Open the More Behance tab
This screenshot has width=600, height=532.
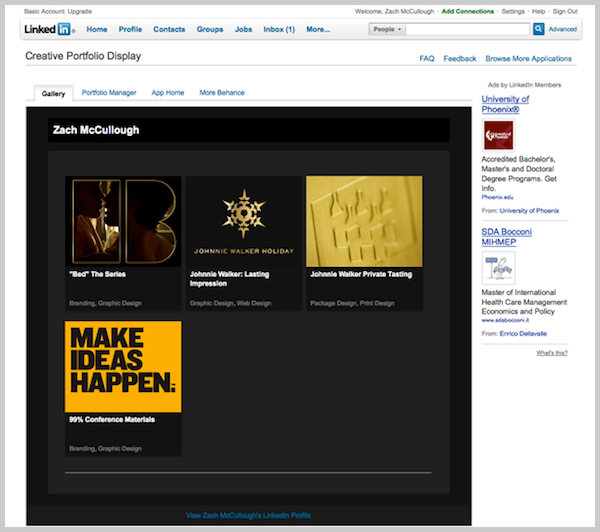click(x=222, y=93)
